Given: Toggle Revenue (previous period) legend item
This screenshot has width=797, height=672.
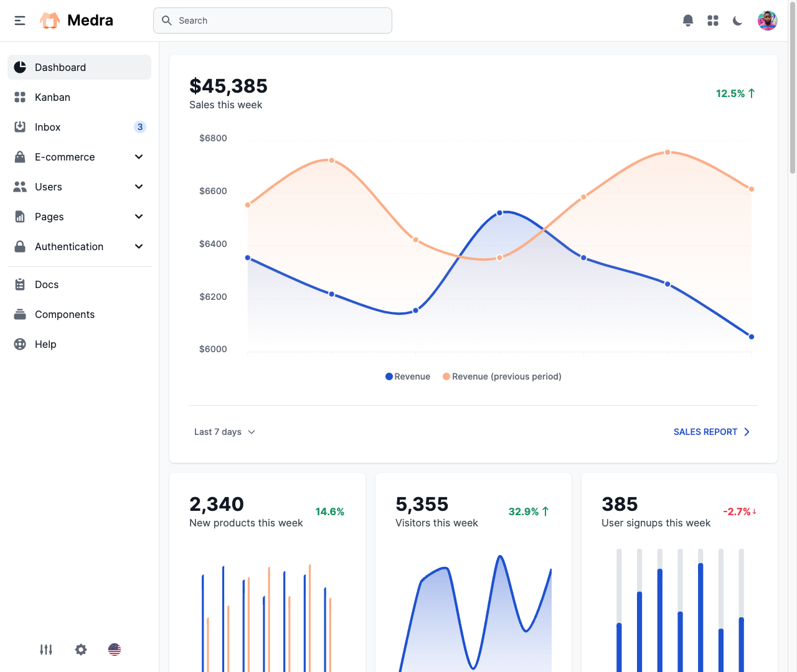Looking at the screenshot, I should coord(502,376).
